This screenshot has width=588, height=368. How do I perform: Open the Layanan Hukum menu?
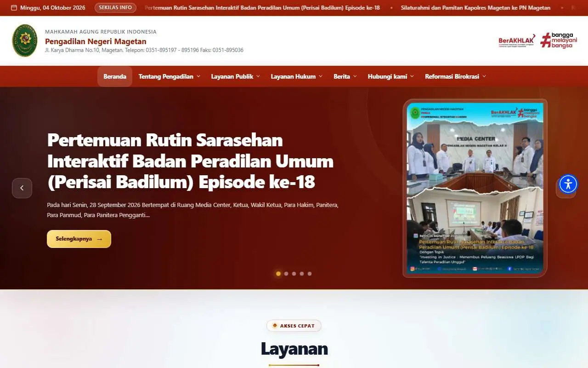297,76
